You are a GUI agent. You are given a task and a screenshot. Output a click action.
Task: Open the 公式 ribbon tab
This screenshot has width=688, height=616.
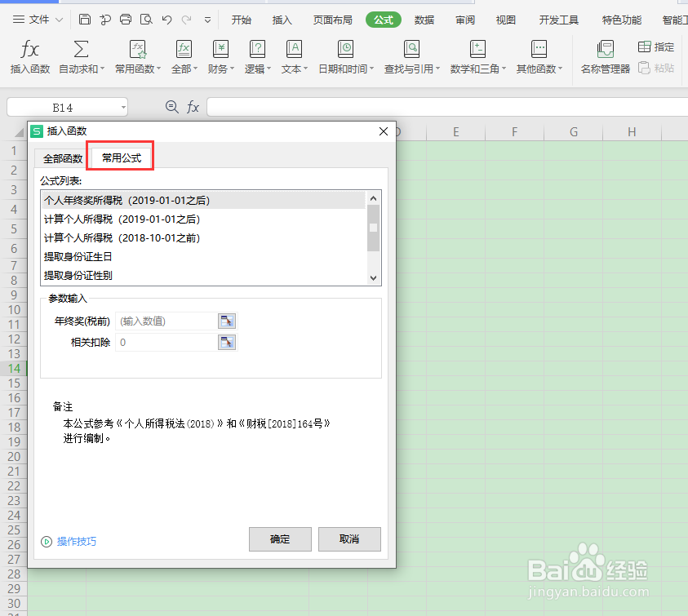[383, 20]
